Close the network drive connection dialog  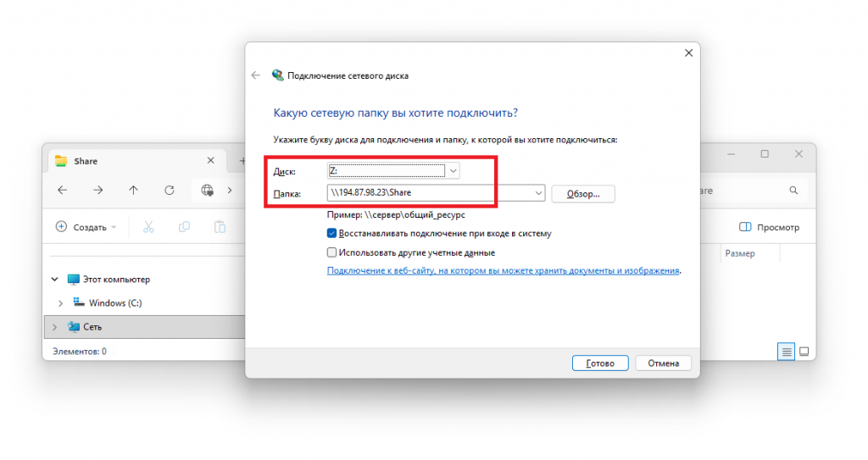pyautogui.click(x=688, y=53)
